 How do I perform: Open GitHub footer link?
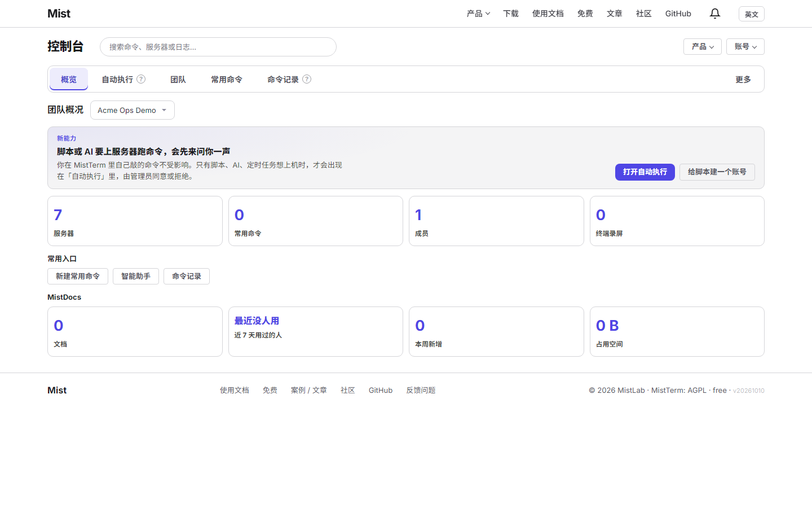point(381,391)
